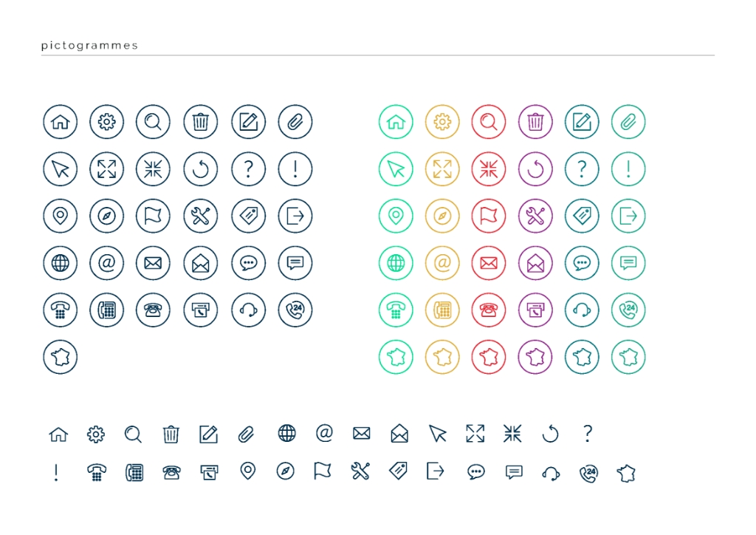The width and height of the screenshot is (756, 535).
Task: Click the yellow circled at-sign icon
Action: (442, 262)
